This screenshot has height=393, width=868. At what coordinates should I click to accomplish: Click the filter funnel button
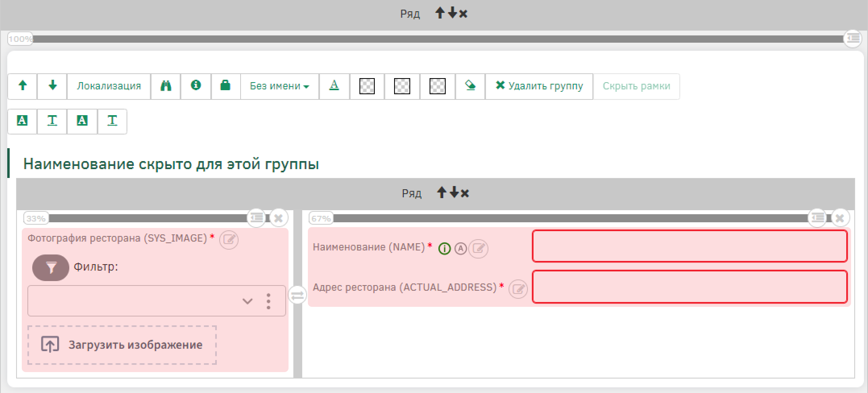tap(51, 267)
